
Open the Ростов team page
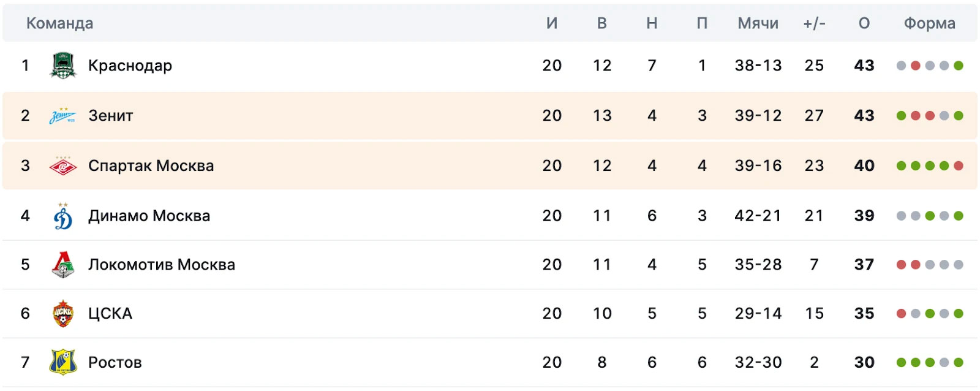[115, 363]
